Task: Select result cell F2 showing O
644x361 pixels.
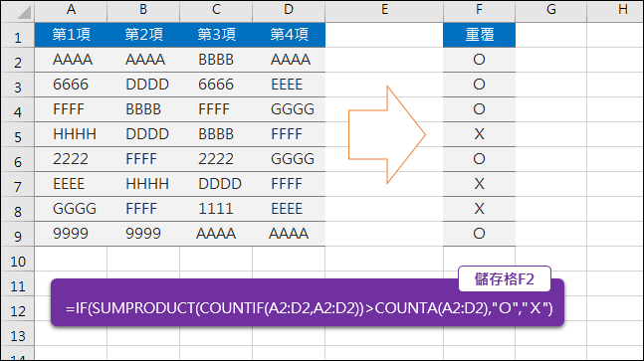Action: 480,60
